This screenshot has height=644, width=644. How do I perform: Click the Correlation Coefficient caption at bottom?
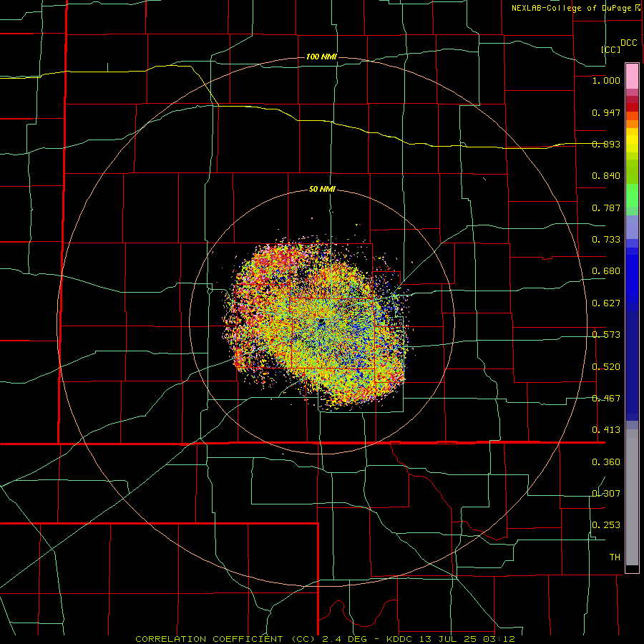(325, 639)
